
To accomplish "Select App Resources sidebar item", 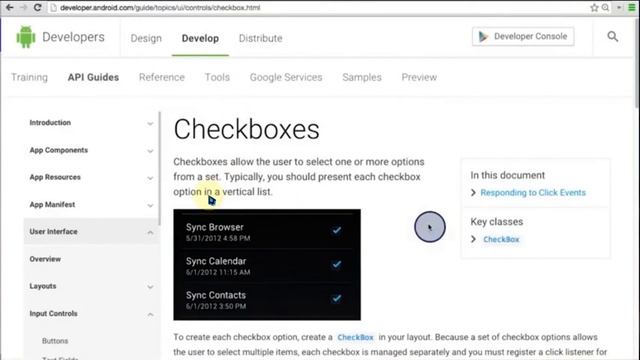I will click(55, 177).
